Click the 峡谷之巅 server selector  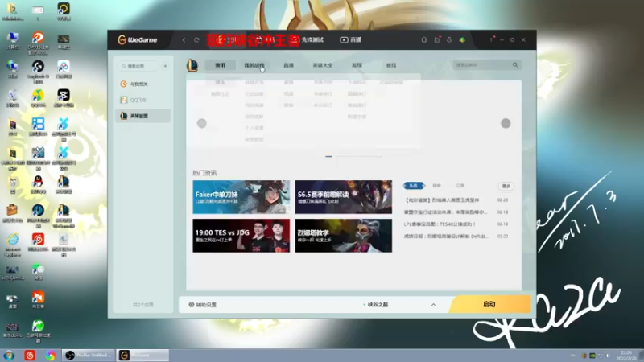pos(376,305)
